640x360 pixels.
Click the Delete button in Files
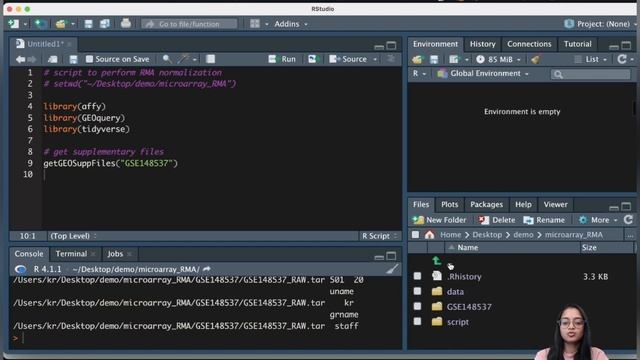click(x=497, y=220)
